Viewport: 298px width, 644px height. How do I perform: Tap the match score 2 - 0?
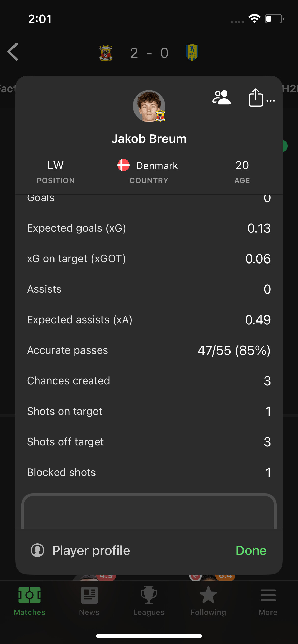click(149, 53)
